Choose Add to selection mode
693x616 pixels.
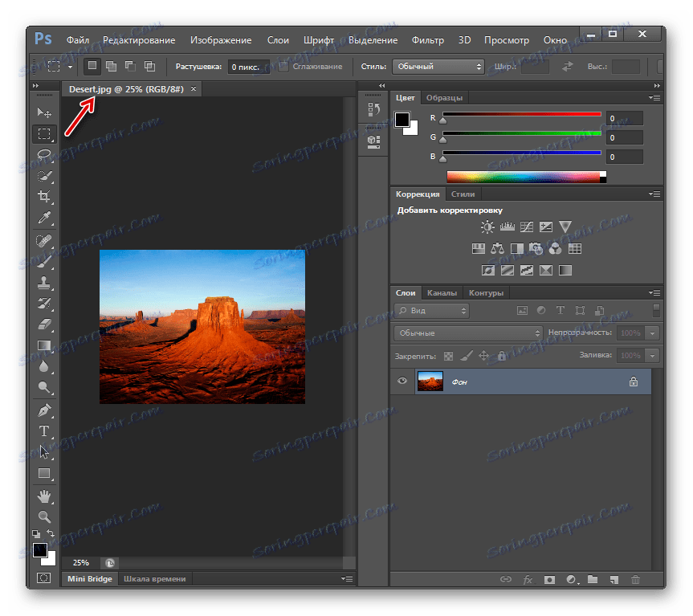pos(112,67)
